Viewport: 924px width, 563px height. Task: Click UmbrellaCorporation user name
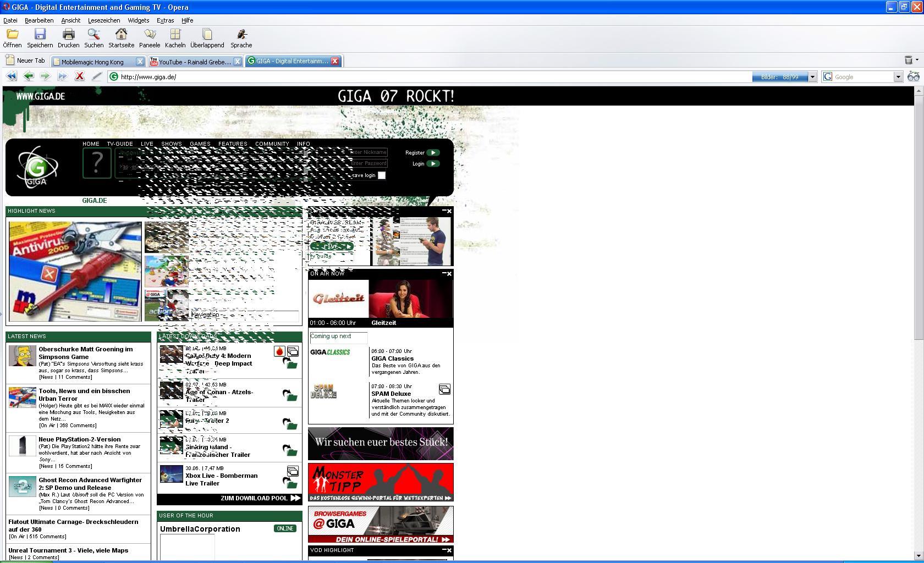pyautogui.click(x=200, y=529)
